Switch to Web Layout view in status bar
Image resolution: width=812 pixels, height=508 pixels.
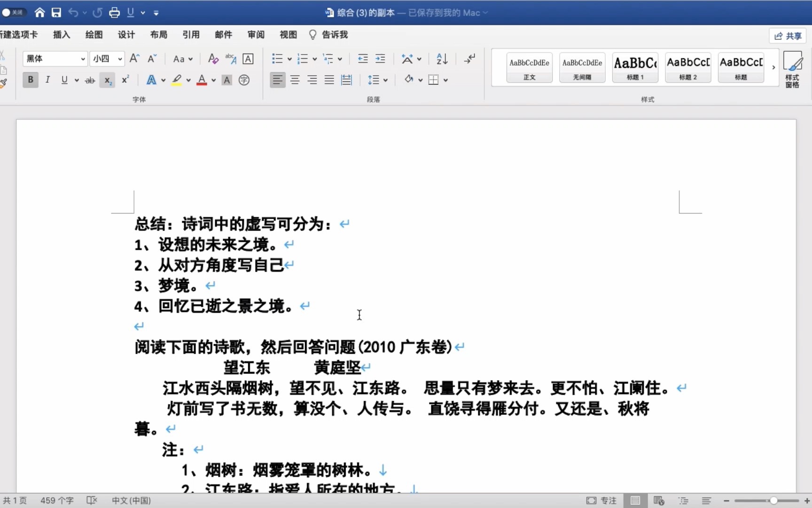[659, 500]
